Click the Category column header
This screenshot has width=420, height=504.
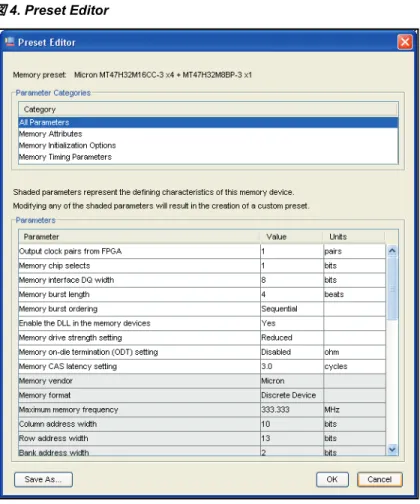[x=208, y=109]
